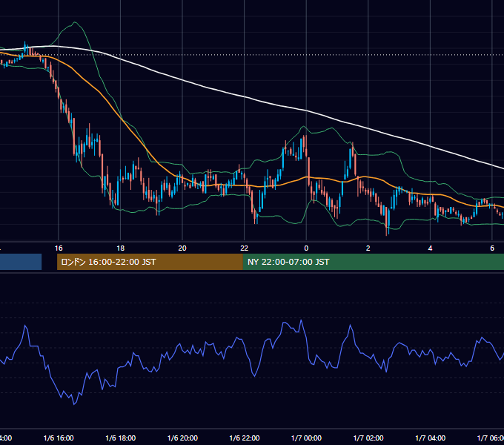Click the '1/7 04:00' date label

431,438
